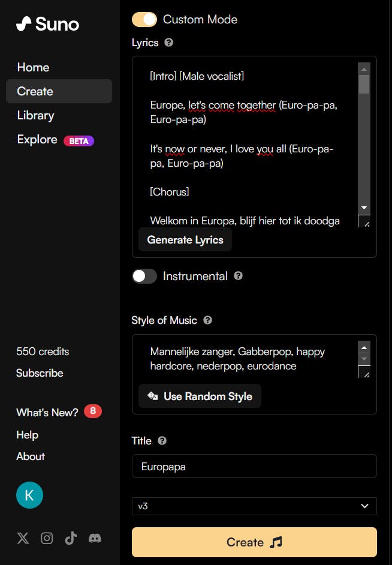Open the Explore page
Viewport: 392px width, 565px height.
[x=37, y=139]
